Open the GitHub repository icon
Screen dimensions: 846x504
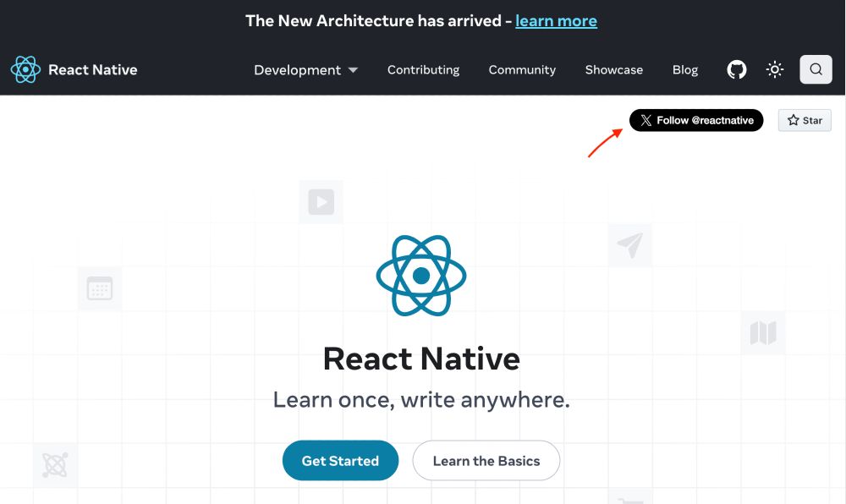pos(737,69)
